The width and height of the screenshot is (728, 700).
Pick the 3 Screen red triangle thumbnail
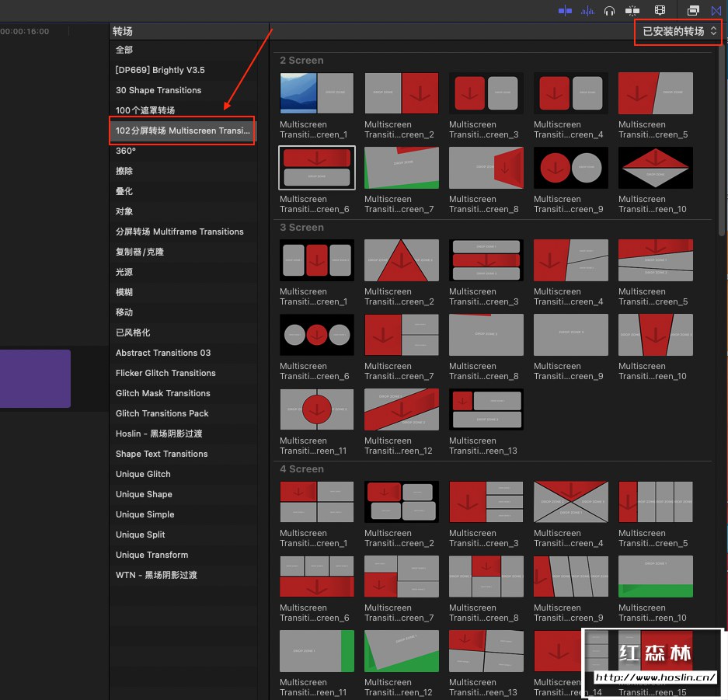[401, 260]
